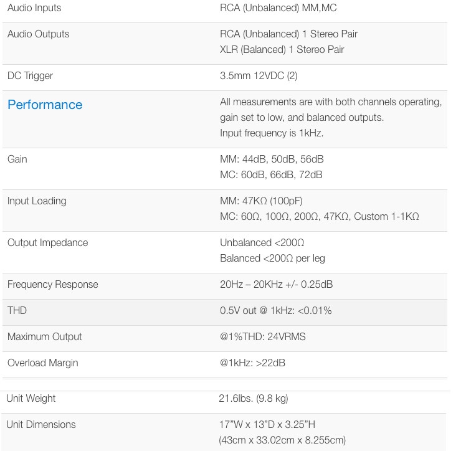Select the Maximum Output label

click(45, 337)
